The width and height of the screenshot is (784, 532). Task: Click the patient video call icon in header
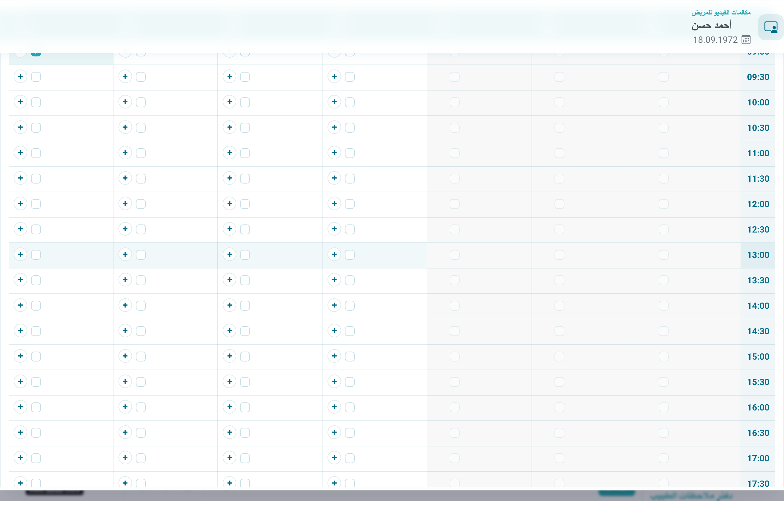[771, 27]
